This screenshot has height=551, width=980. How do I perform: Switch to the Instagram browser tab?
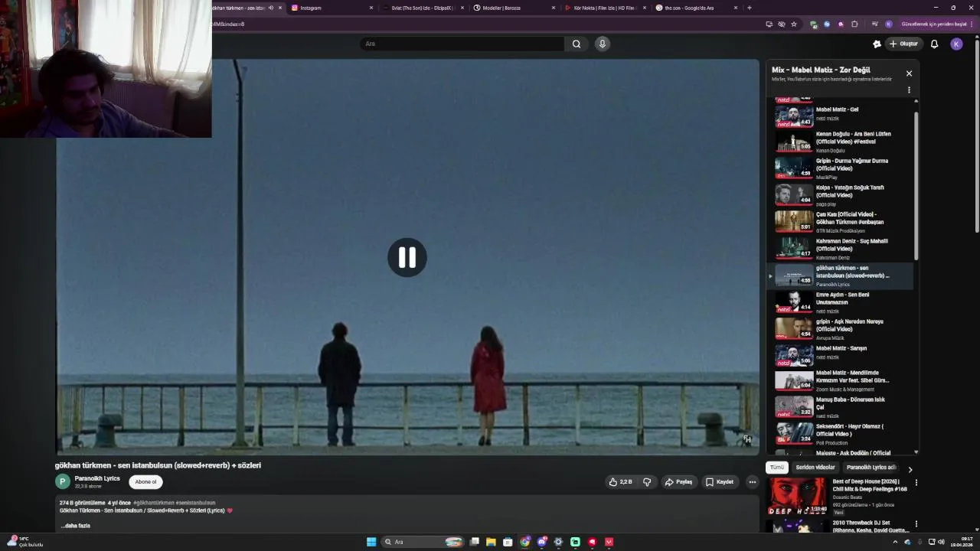coord(331,8)
